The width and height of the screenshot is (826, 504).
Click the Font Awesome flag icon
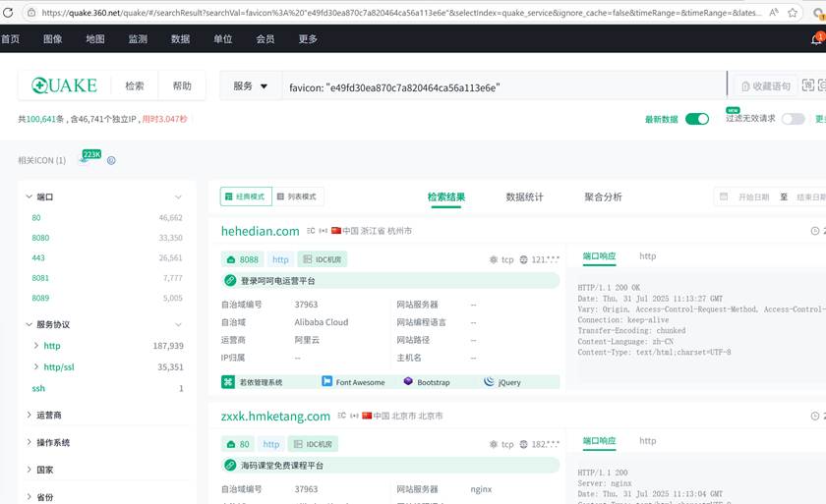(x=326, y=381)
